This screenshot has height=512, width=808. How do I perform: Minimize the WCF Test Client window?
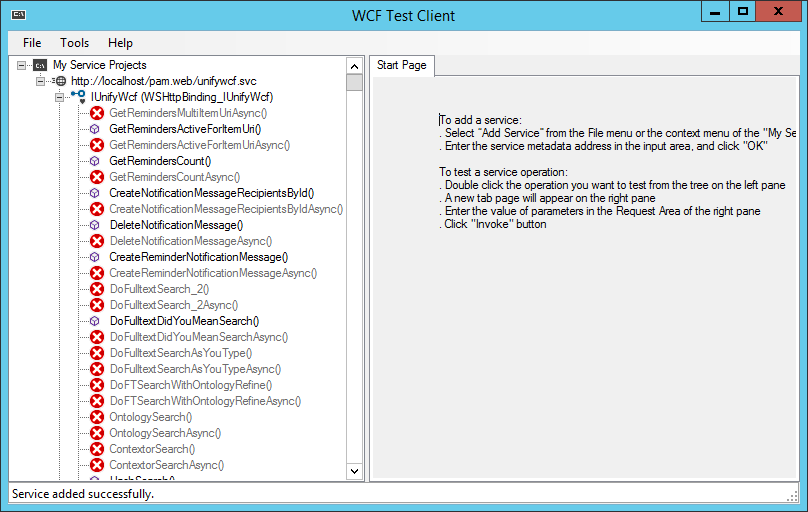(715, 11)
